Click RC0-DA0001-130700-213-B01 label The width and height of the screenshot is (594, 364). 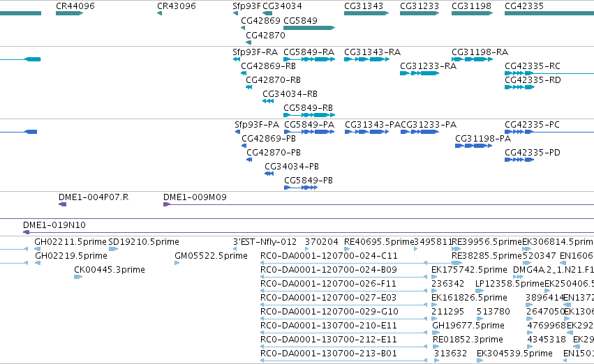pyautogui.click(x=329, y=354)
